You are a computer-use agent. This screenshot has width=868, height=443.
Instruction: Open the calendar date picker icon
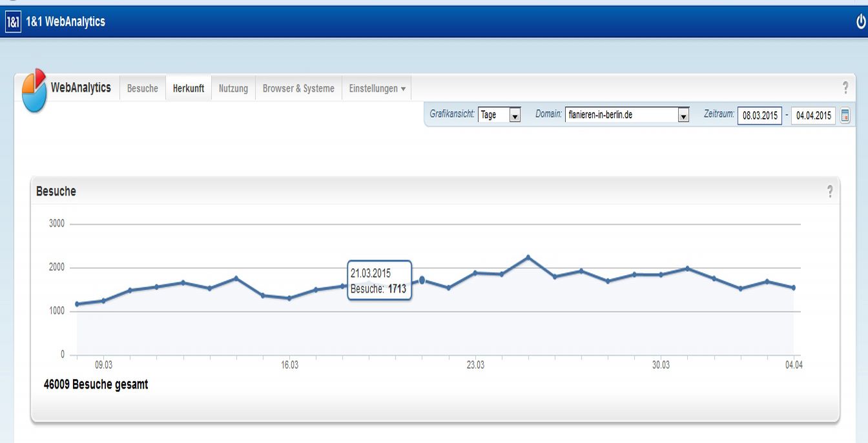coord(845,116)
